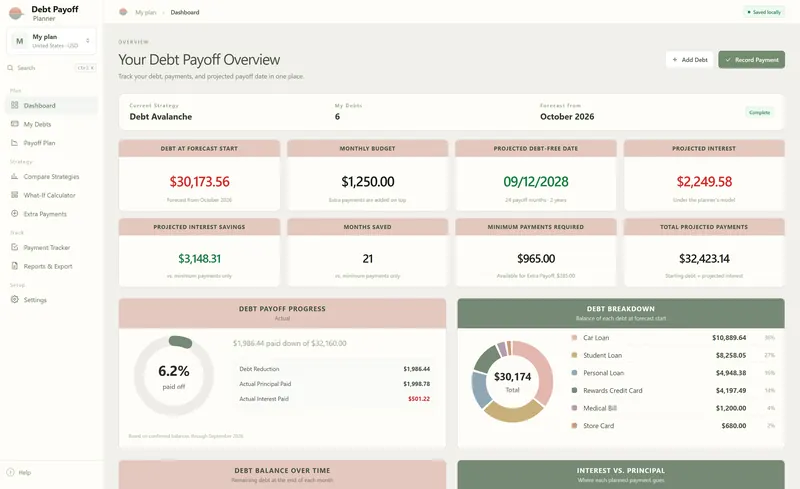Click the Add Debt button
The image size is (800, 489).
(689, 60)
